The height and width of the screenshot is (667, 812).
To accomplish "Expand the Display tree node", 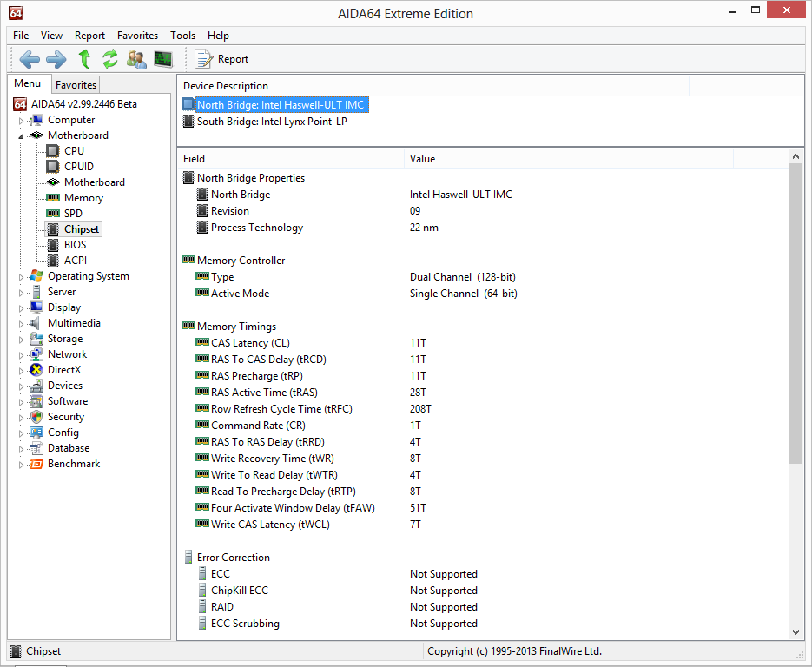I will pyautogui.click(x=21, y=308).
